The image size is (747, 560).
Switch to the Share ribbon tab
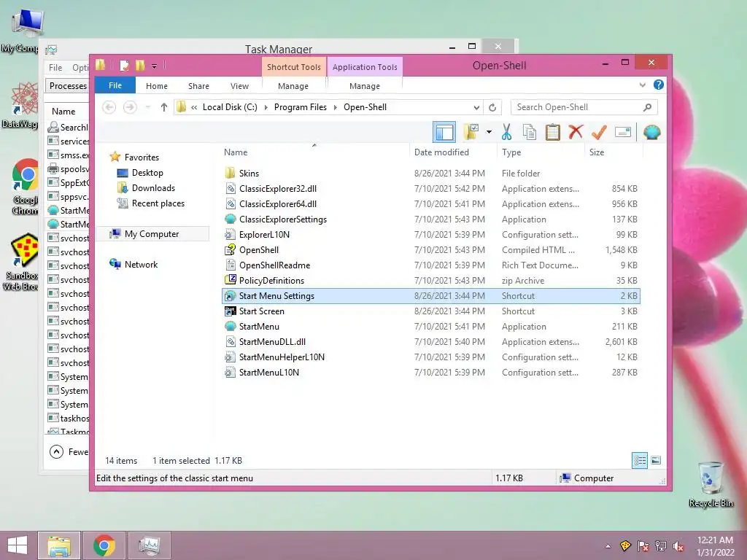tap(198, 86)
